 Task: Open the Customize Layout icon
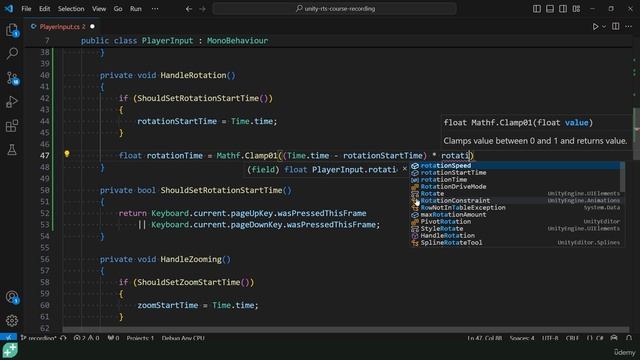576,9
